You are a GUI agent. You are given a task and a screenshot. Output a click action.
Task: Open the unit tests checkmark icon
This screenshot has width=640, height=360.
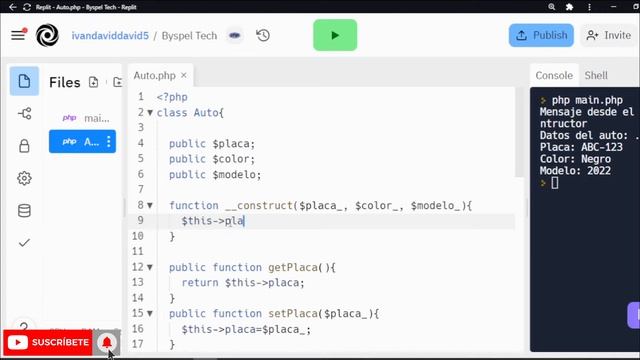[24, 243]
